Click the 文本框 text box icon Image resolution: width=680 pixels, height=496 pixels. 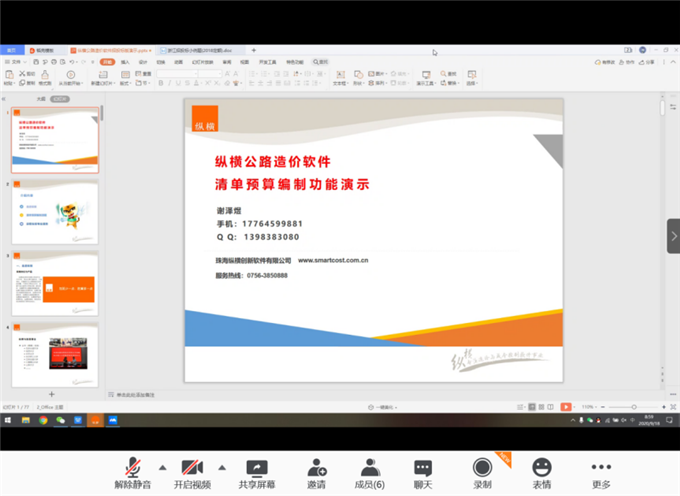pos(340,77)
